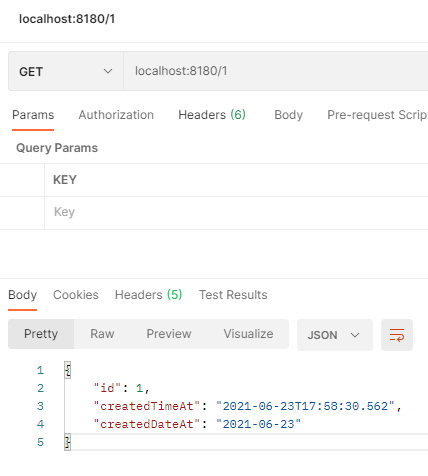The width and height of the screenshot is (428, 476).
Task: Click line number 1 in response gutter
Action: pos(40,370)
